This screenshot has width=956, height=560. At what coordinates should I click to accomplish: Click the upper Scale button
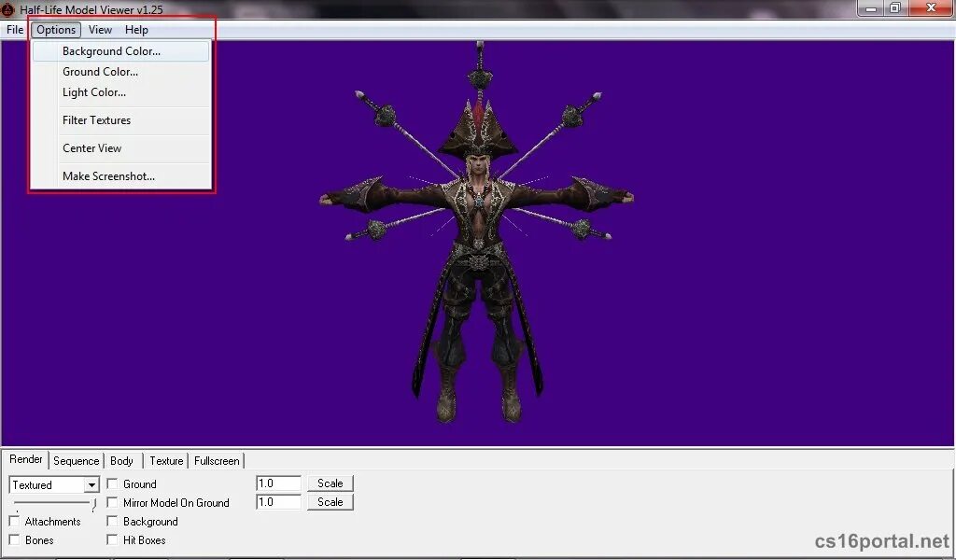pyautogui.click(x=330, y=483)
